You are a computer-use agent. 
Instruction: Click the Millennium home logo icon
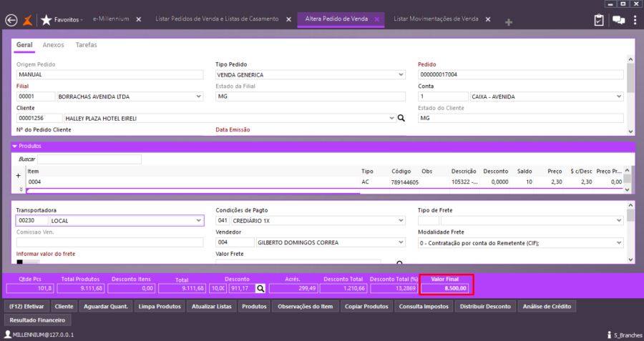click(x=29, y=20)
